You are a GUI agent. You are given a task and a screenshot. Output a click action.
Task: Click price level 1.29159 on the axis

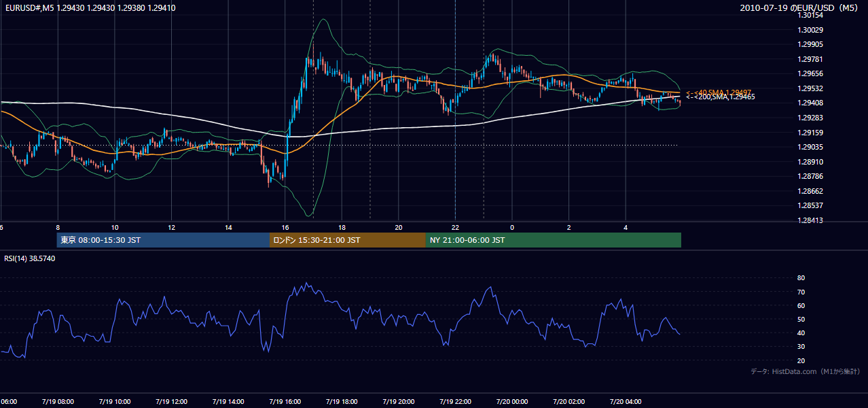[x=810, y=133]
